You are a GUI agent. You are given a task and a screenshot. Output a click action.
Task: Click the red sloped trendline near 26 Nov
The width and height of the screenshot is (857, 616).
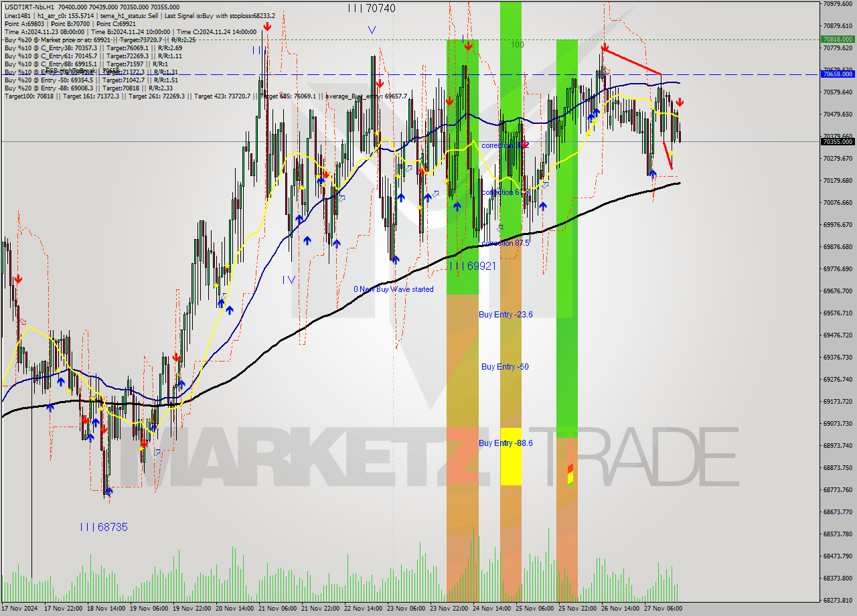tap(633, 62)
